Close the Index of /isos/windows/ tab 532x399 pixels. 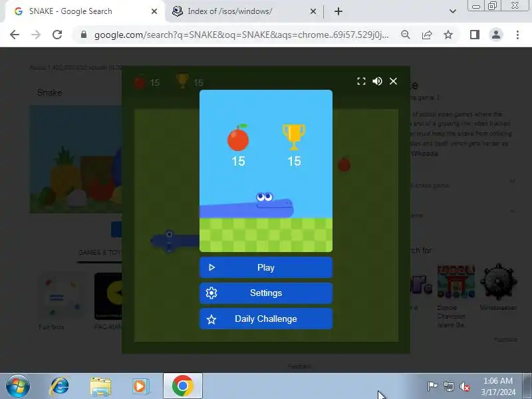313,11
